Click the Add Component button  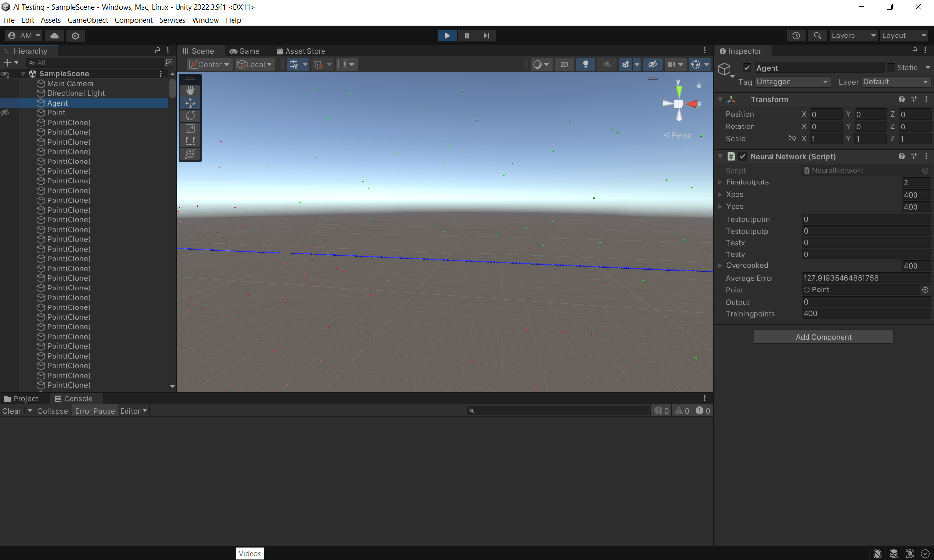[823, 337]
